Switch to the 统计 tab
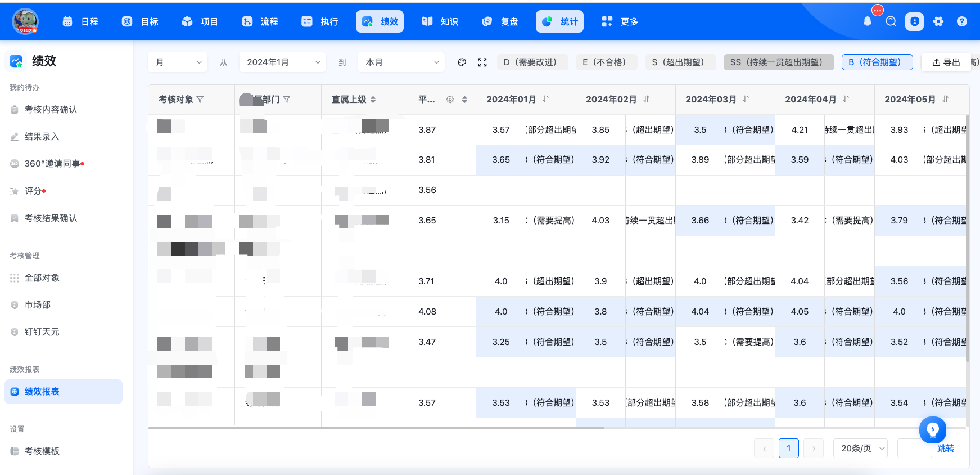The image size is (980, 475). (560, 21)
